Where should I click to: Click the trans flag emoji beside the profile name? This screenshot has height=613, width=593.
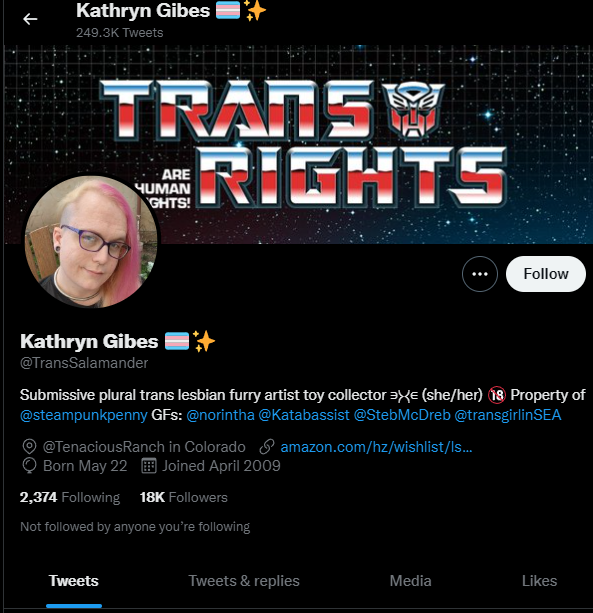pyautogui.click(x=177, y=341)
